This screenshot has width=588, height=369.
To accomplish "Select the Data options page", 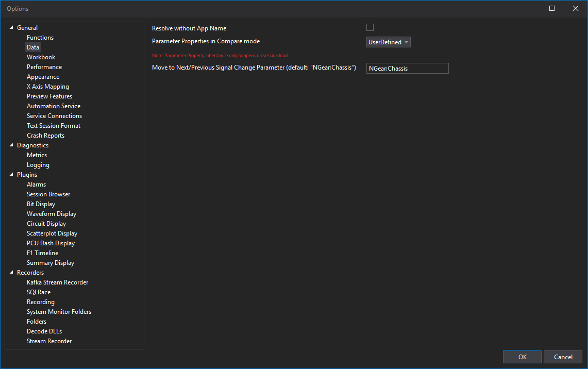I will point(33,47).
